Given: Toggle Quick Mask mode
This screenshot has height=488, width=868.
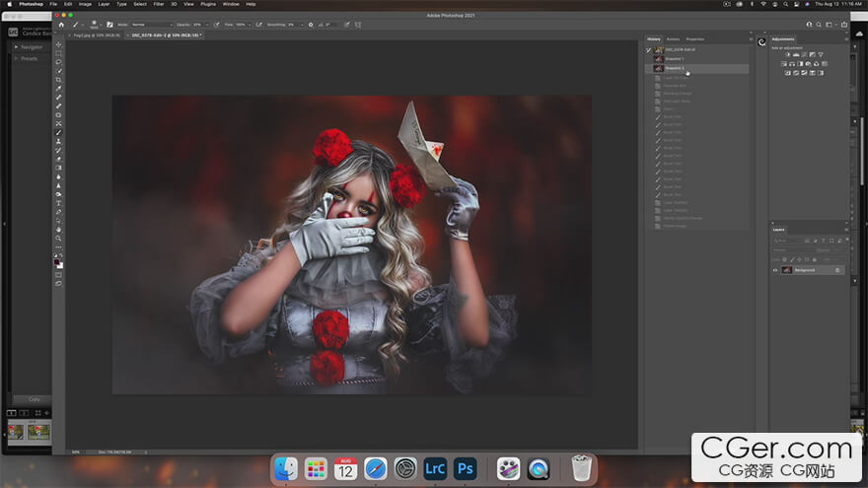Looking at the screenshot, I should click(x=58, y=275).
